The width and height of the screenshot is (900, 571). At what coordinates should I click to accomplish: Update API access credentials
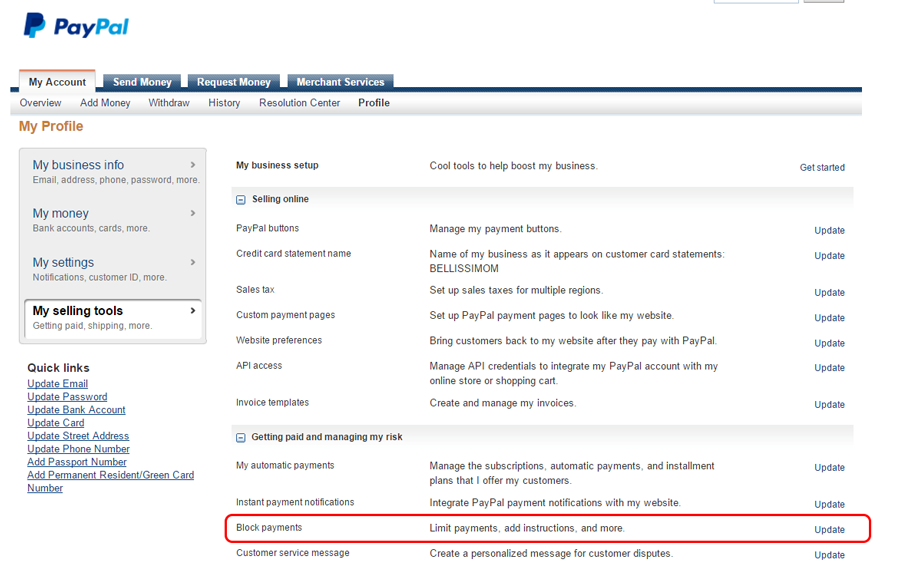829,368
